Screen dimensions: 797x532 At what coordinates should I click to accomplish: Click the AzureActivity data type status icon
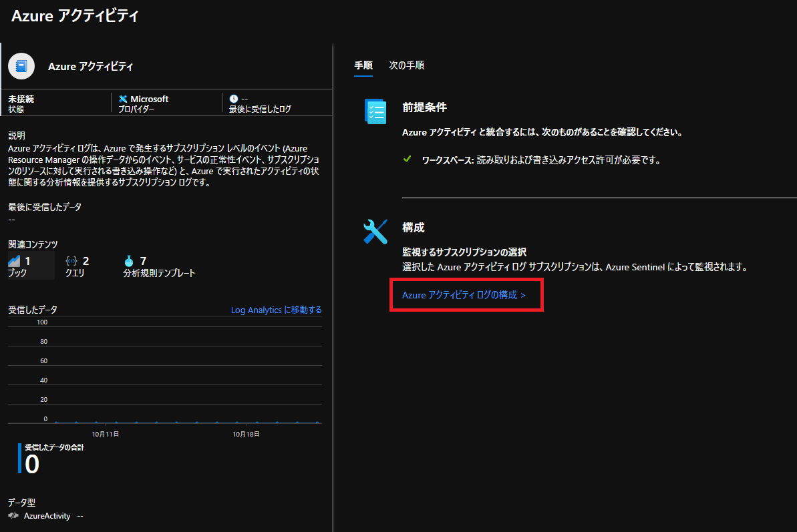(13, 516)
